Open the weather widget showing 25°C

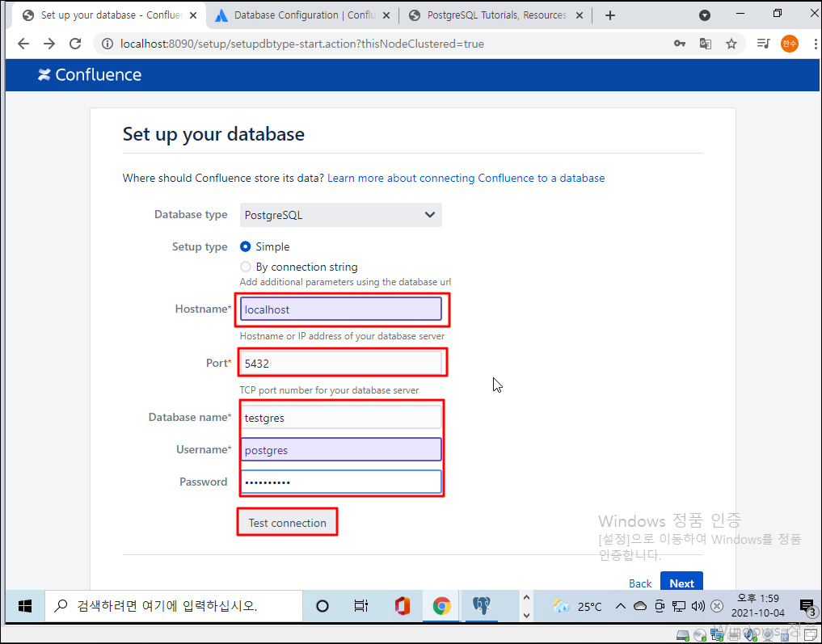(577, 606)
